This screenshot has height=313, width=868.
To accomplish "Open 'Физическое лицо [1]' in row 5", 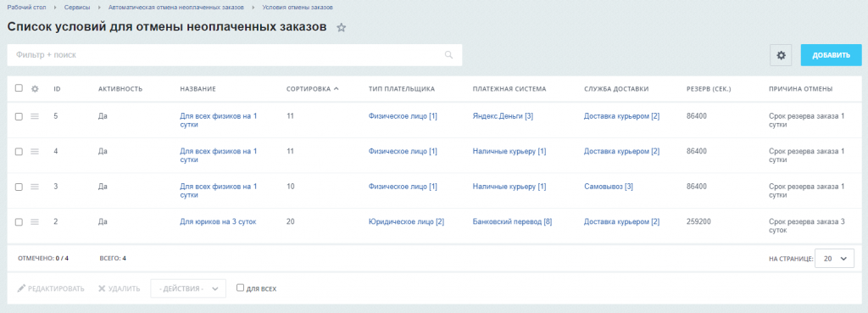I will click(x=403, y=116).
